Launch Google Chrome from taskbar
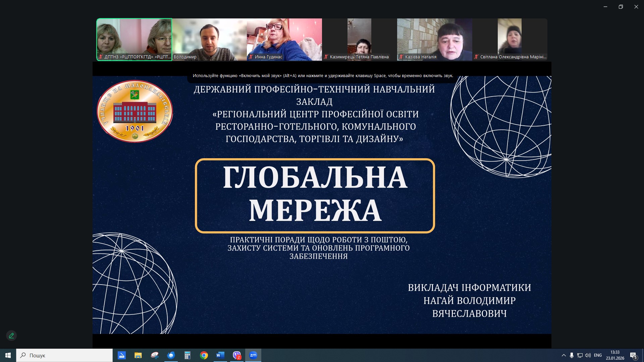The height and width of the screenshot is (362, 644). 204,355
